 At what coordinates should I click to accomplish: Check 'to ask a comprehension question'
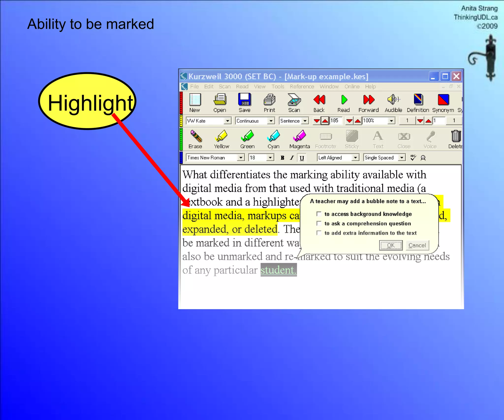pyautogui.click(x=319, y=223)
